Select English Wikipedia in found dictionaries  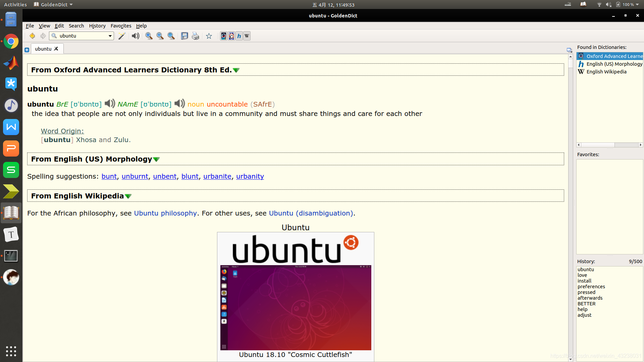click(x=610, y=72)
